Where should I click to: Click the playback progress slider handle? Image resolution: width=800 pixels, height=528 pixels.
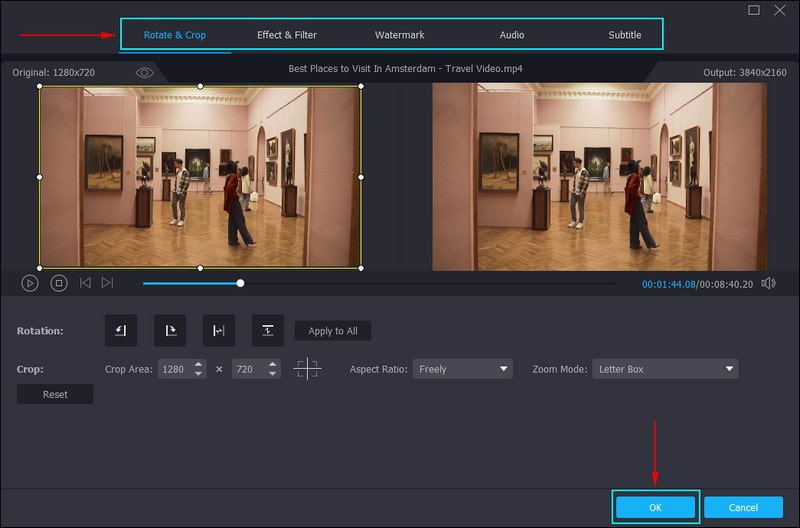pos(240,283)
